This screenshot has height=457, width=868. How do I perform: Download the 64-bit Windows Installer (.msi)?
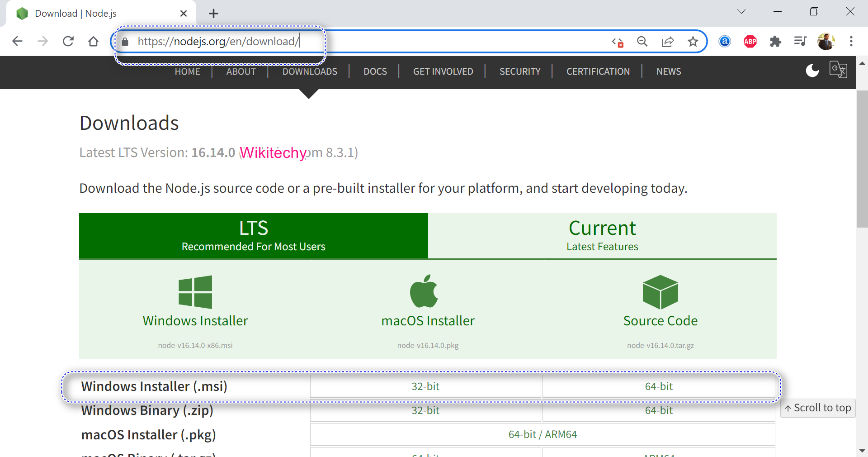click(659, 386)
